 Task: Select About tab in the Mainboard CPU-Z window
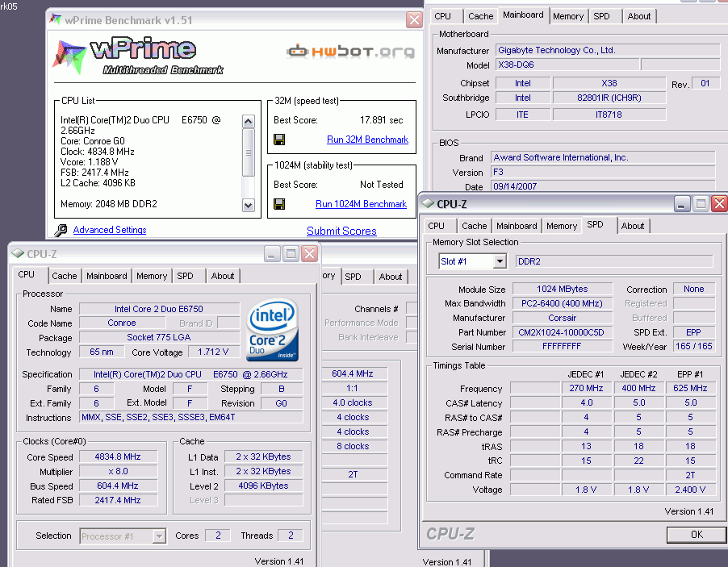[x=639, y=16]
